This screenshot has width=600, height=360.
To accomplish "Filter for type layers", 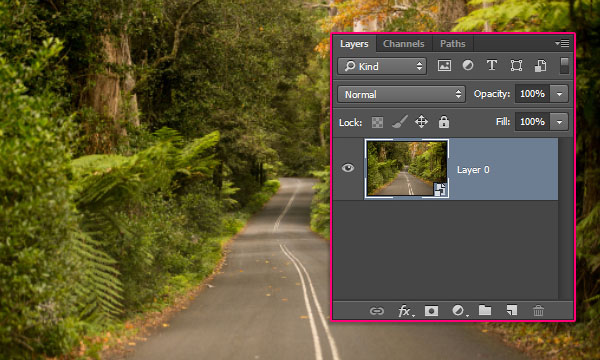I will 492,65.
